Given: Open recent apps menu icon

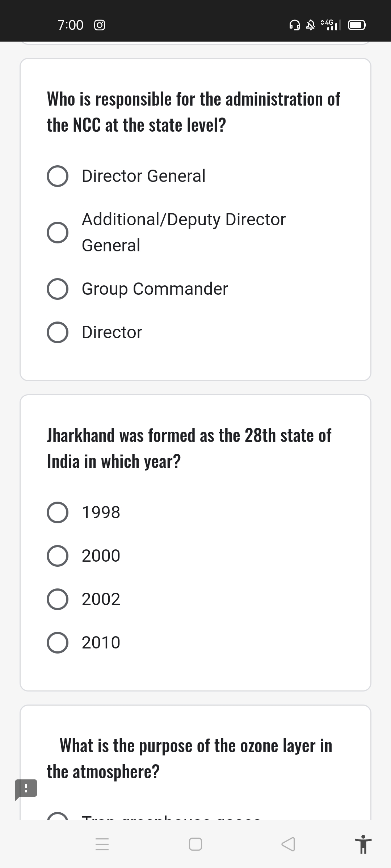Looking at the screenshot, I should coord(102,844).
